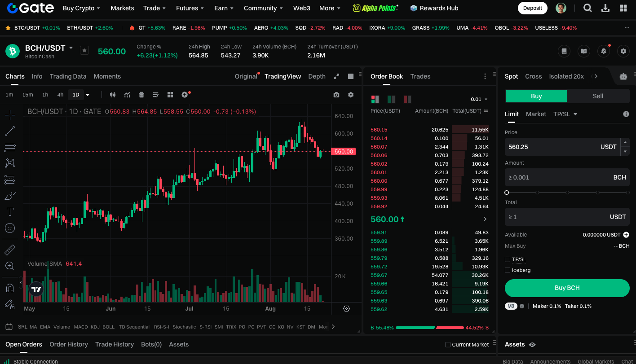
Task: Open the long position forecasting tool
Action: (10, 180)
